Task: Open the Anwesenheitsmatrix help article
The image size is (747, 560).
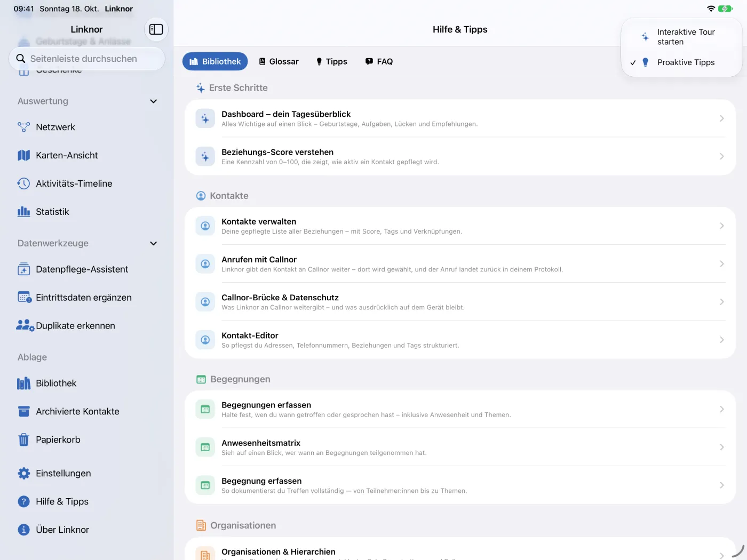Action: pyautogui.click(x=460, y=447)
